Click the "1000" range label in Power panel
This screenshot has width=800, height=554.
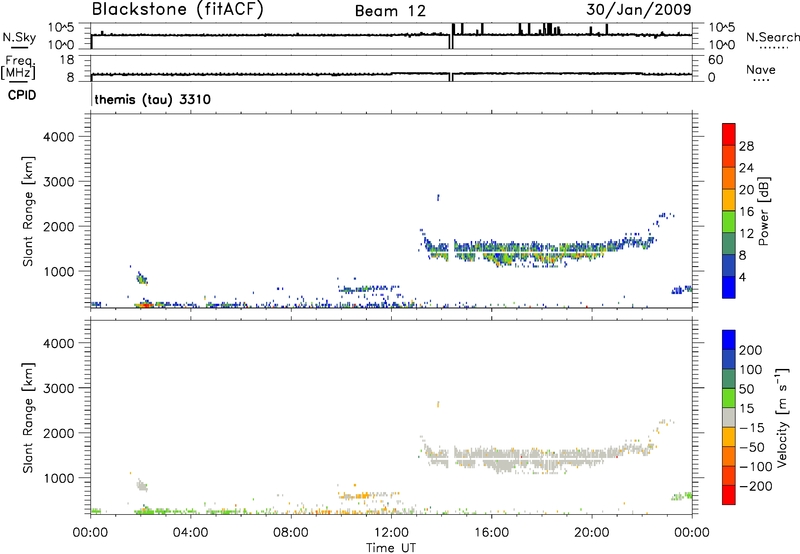click(x=58, y=271)
